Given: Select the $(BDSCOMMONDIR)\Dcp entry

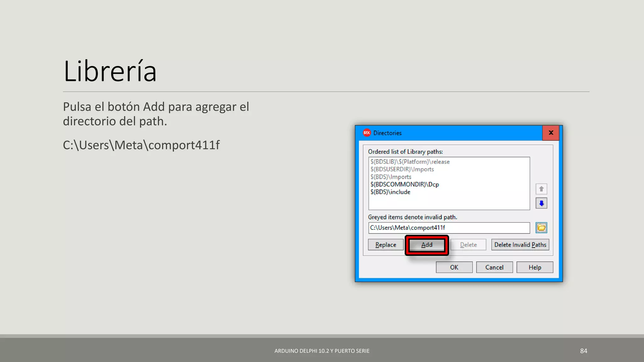Looking at the screenshot, I should (405, 184).
